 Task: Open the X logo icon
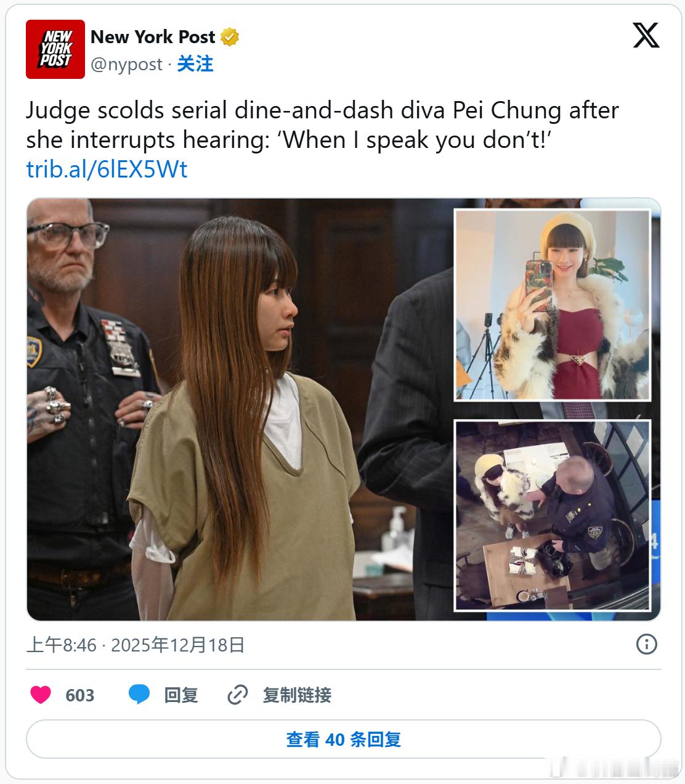[x=646, y=35]
